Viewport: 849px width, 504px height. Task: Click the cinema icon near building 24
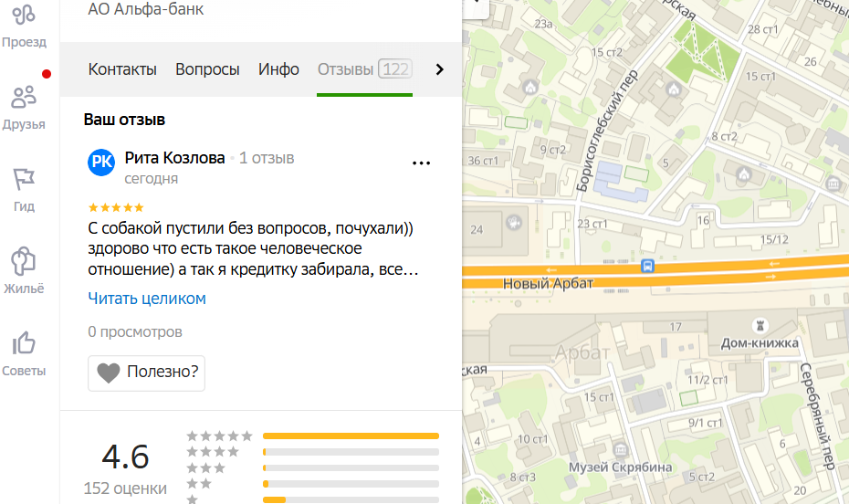tap(513, 223)
